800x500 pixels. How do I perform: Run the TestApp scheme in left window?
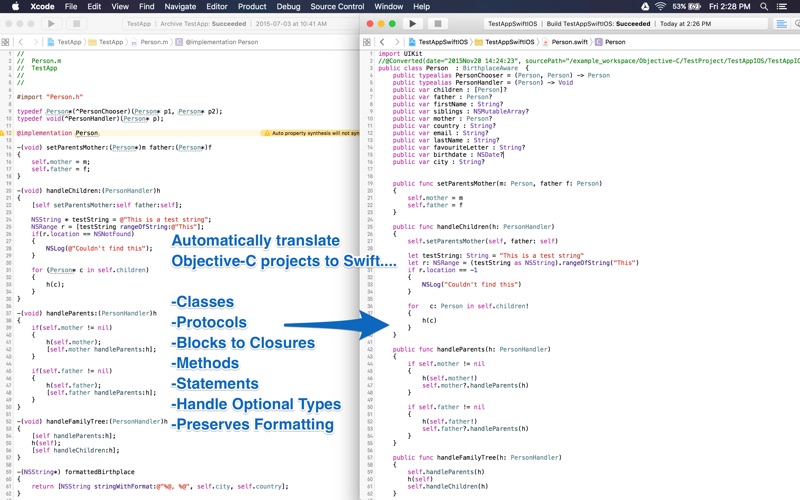tap(51, 23)
